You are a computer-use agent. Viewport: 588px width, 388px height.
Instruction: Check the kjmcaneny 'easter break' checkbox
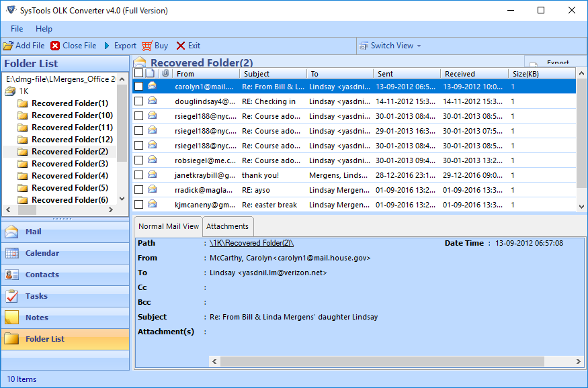coord(138,205)
